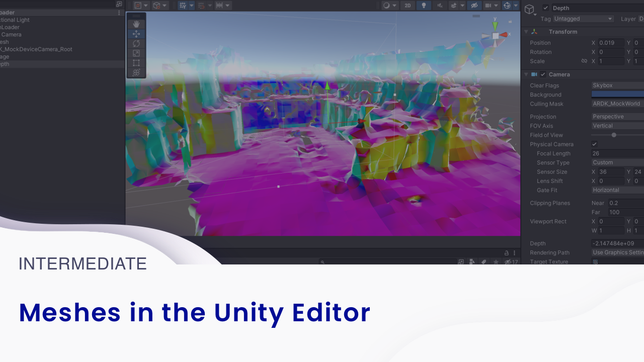Select the Rotate tool
The image size is (644, 362).
pyautogui.click(x=136, y=44)
